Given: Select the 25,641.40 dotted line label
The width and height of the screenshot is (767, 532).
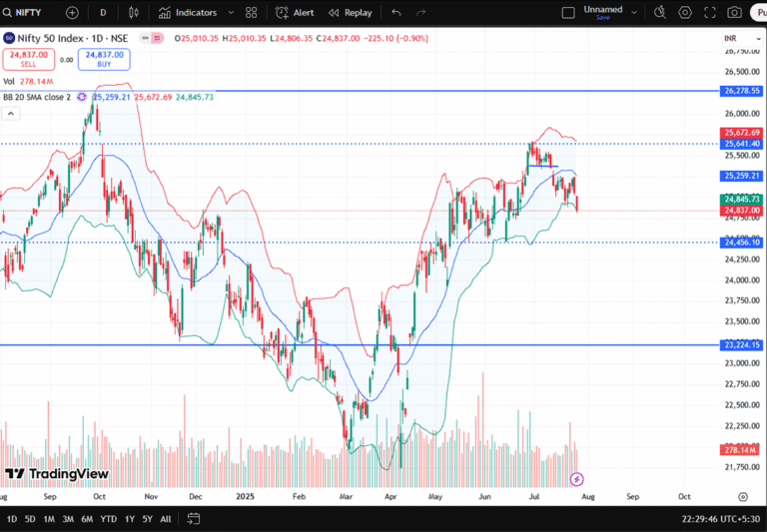Looking at the screenshot, I should (x=742, y=144).
